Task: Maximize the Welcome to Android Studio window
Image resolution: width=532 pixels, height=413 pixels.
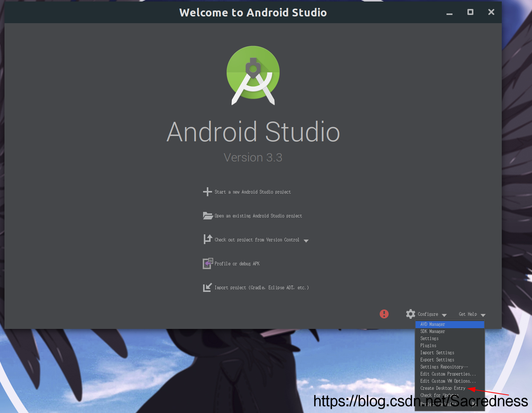Action: tap(470, 12)
